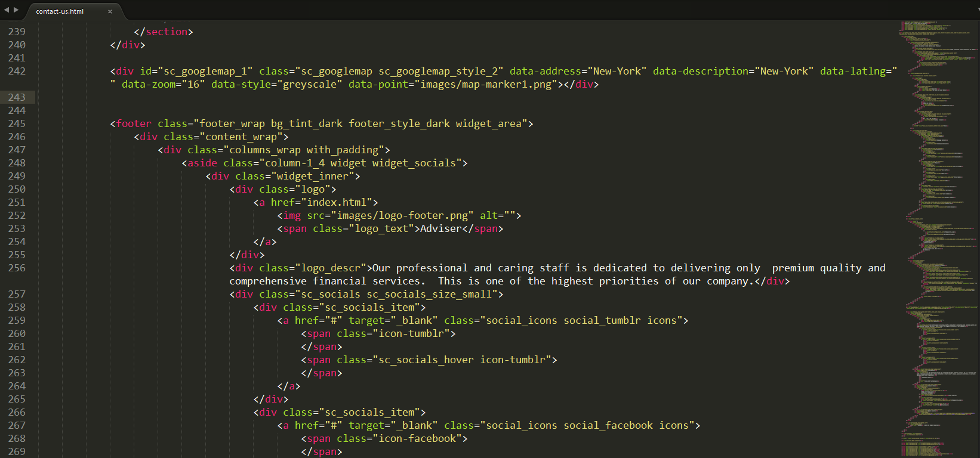Click the index.html href value
Image resolution: width=980 pixels, height=458 pixels.
pyautogui.click(x=339, y=202)
